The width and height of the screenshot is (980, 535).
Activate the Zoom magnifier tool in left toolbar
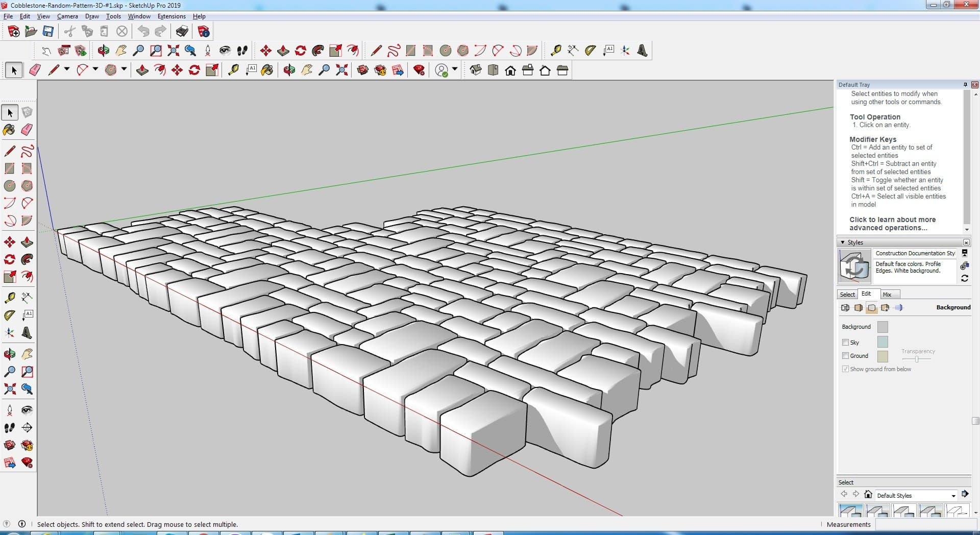point(9,372)
